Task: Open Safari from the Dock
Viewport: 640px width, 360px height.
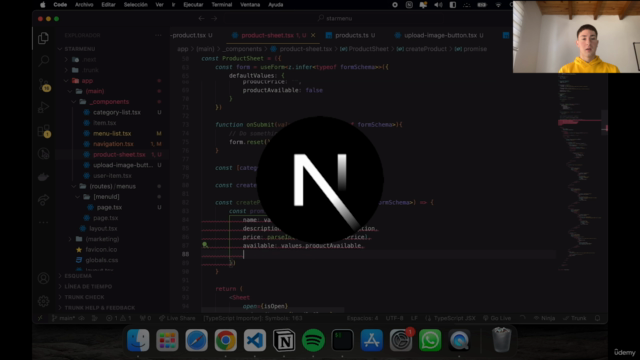Action: click(x=196, y=340)
